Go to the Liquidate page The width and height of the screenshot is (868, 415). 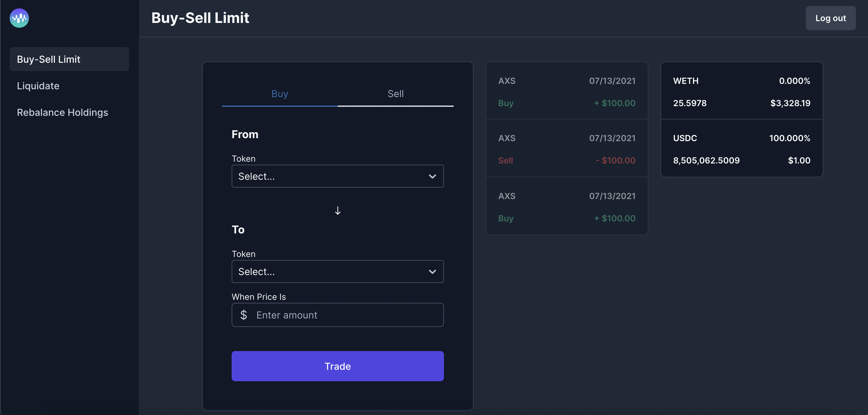(38, 86)
